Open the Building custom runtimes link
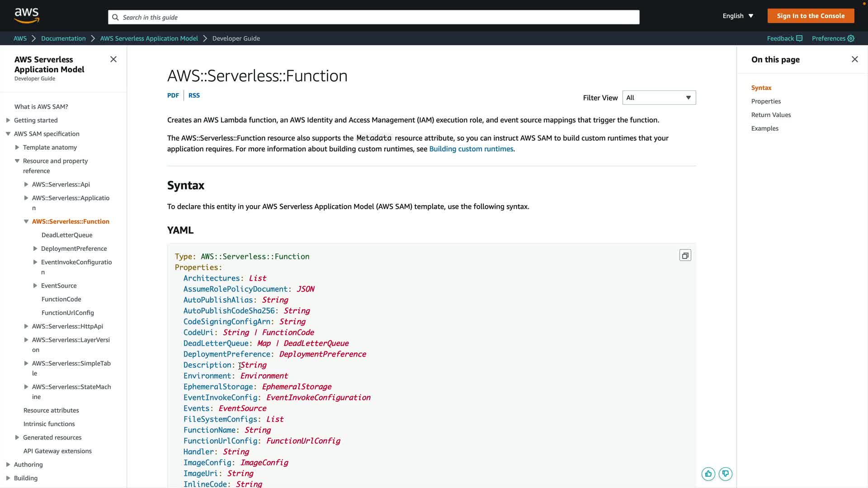Screen dimensions: 868x488 [471, 149]
